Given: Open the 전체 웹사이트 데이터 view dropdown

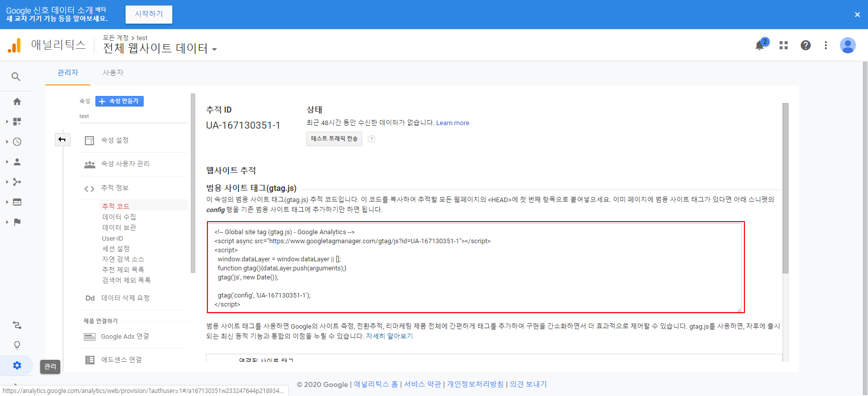Looking at the screenshot, I should [x=160, y=48].
